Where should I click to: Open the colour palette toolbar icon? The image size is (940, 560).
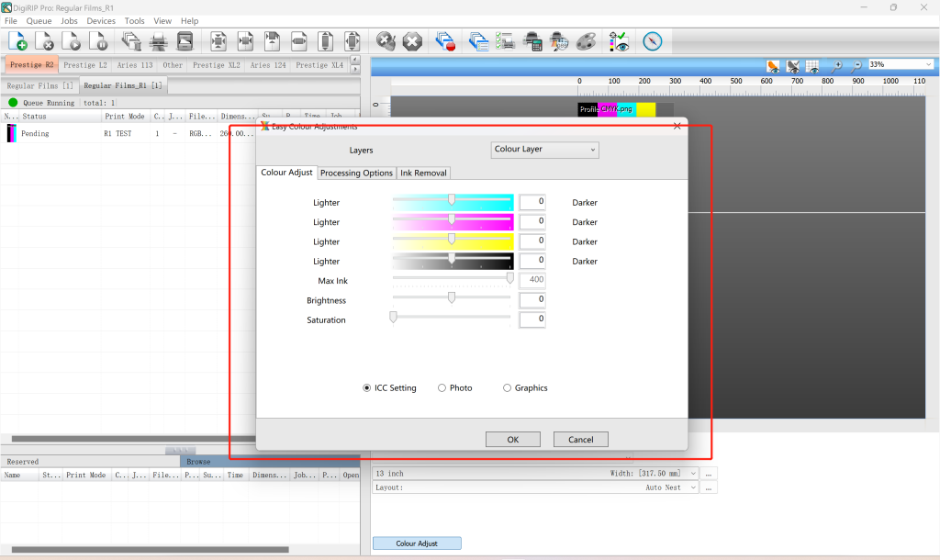pyautogui.click(x=587, y=41)
